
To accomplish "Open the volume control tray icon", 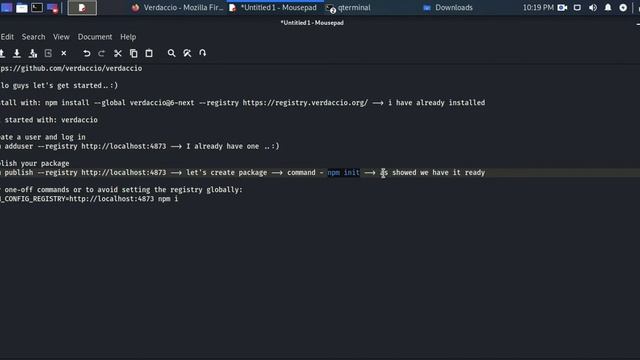I will [593, 7].
